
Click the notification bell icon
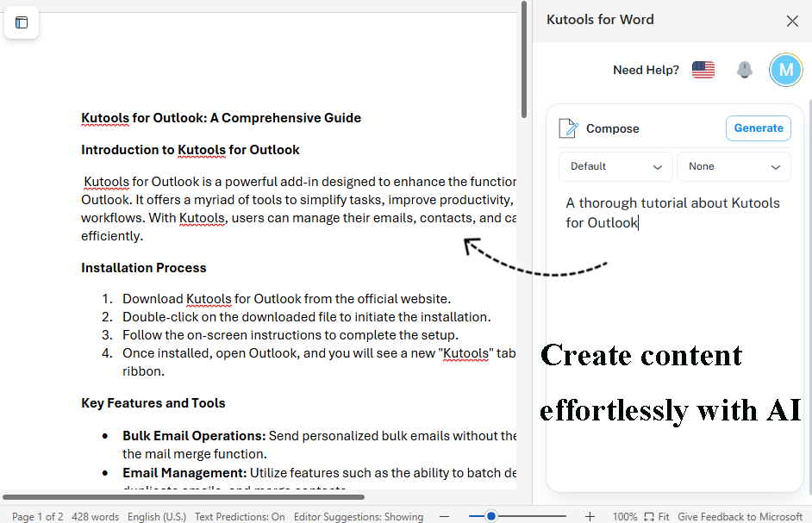[744, 70]
